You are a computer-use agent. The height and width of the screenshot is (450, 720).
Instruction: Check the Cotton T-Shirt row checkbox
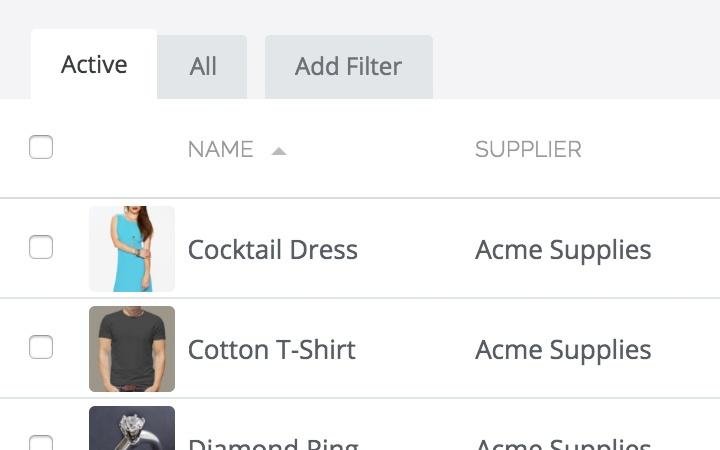(x=41, y=347)
